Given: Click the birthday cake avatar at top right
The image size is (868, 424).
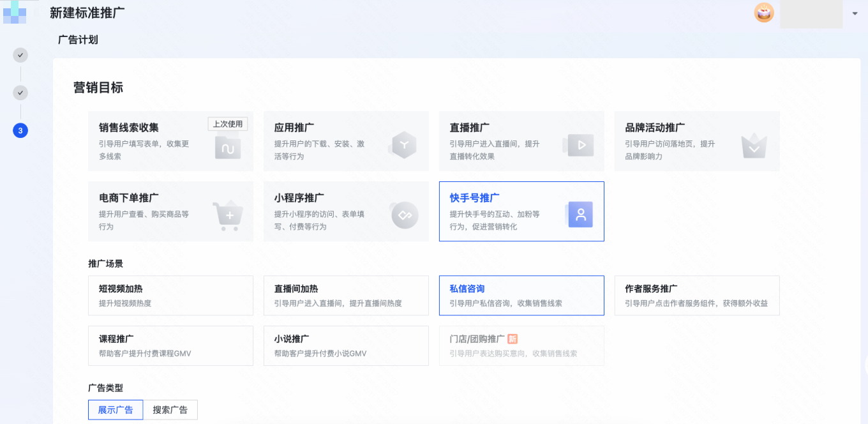Looking at the screenshot, I should (x=763, y=13).
